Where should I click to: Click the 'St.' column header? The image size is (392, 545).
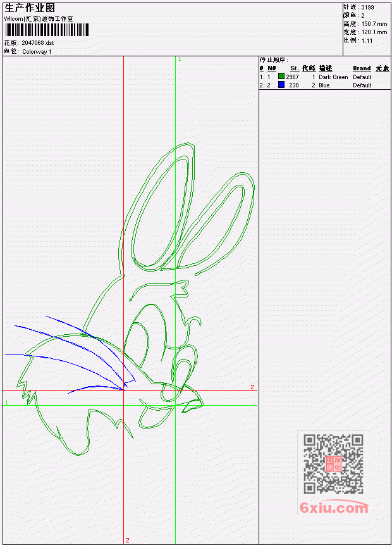pos(295,68)
